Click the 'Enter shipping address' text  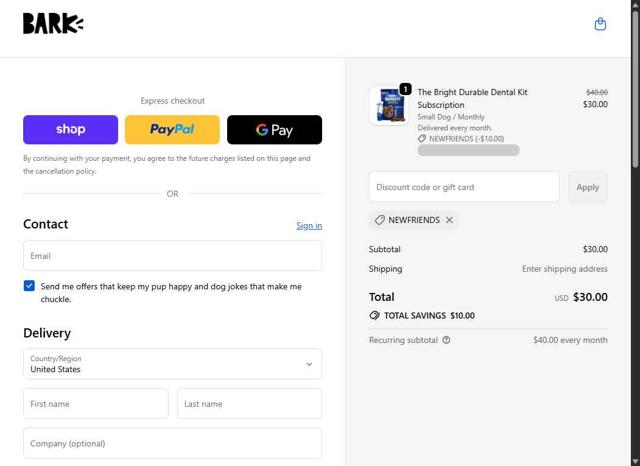point(564,269)
